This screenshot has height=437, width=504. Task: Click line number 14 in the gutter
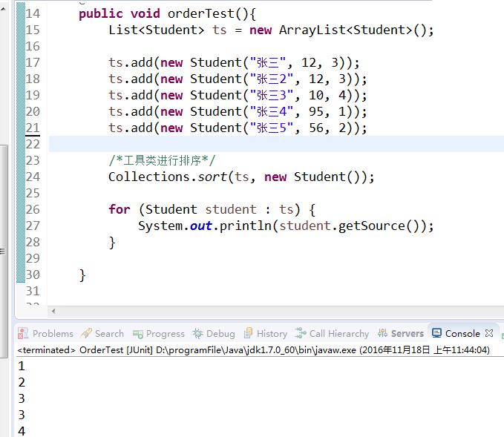tap(33, 13)
